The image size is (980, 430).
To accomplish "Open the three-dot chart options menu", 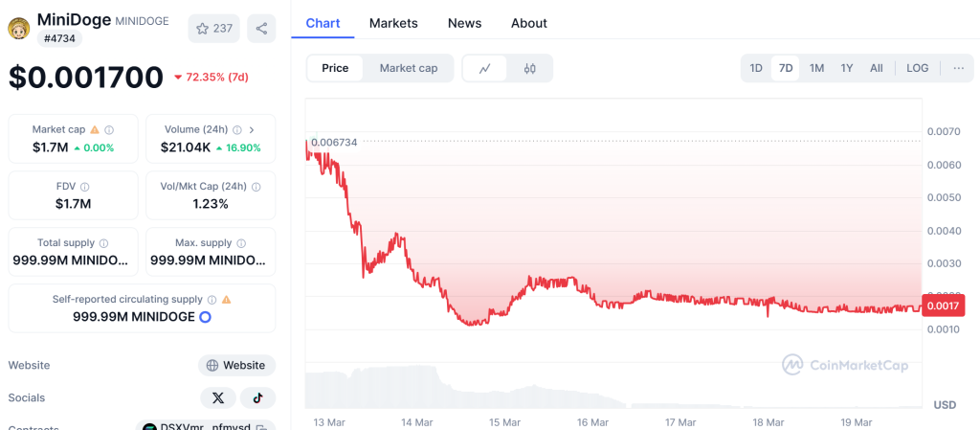I will pos(958,68).
